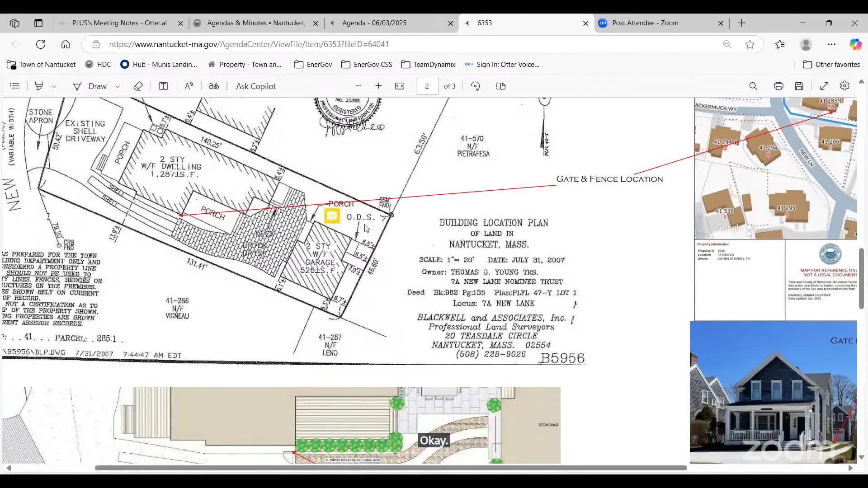Open Town of Nantucket bookmark
The image size is (868, 488).
tap(42, 65)
